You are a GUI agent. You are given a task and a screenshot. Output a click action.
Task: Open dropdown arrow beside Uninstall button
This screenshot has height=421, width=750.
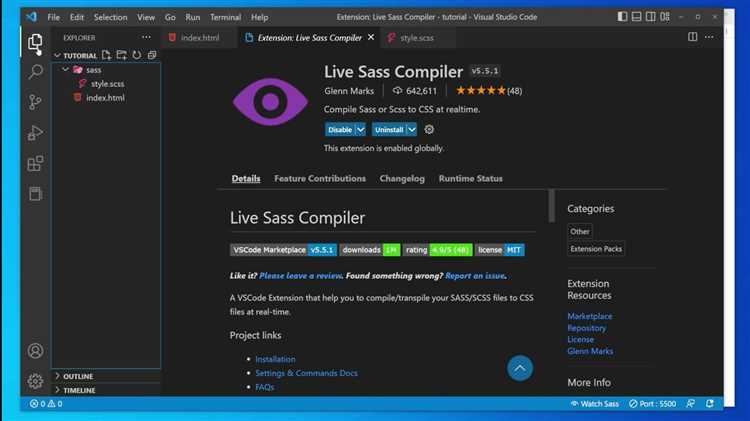point(412,129)
